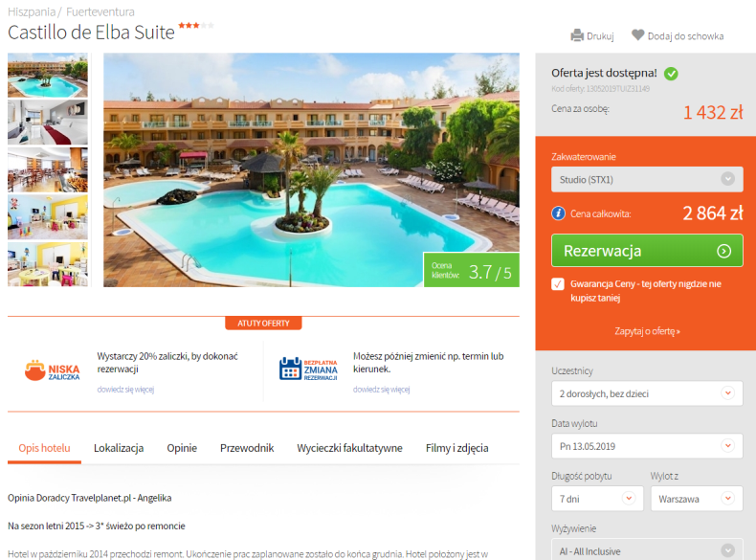
Task: Click the customer rating 3.7/5 badge
Action: click(x=471, y=270)
